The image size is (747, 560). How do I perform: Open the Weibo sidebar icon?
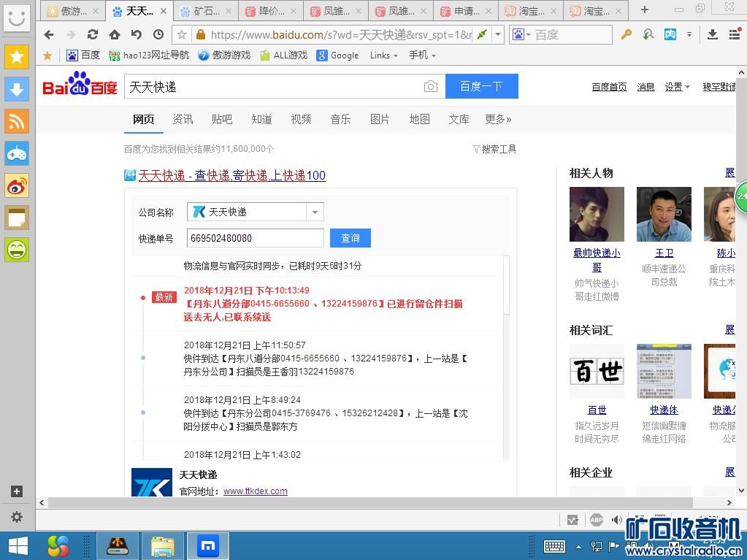pos(17,185)
